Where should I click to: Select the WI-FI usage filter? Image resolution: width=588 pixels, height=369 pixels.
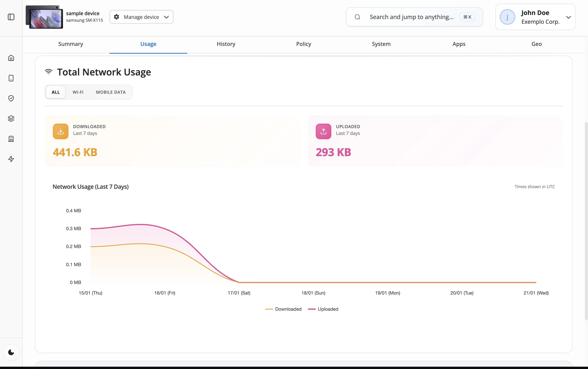coord(78,92)
